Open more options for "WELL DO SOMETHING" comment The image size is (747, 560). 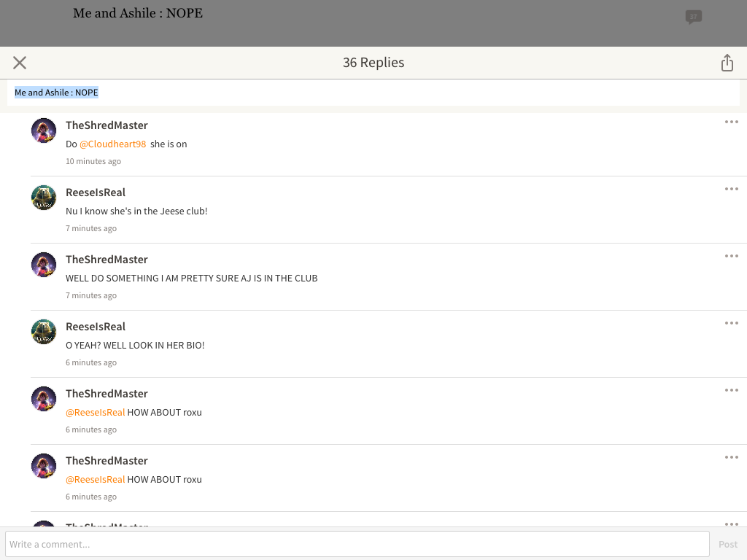click(x=731, y=256)
